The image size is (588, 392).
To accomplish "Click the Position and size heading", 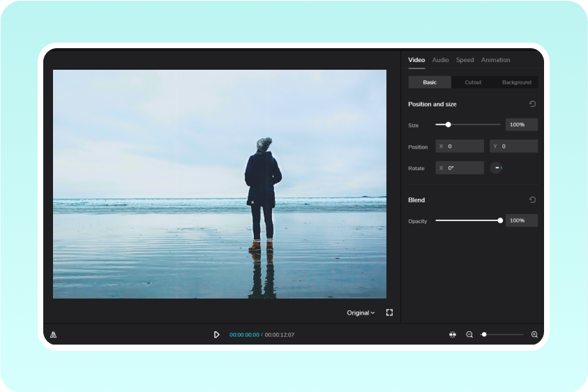I will click(x=432, y=105).
